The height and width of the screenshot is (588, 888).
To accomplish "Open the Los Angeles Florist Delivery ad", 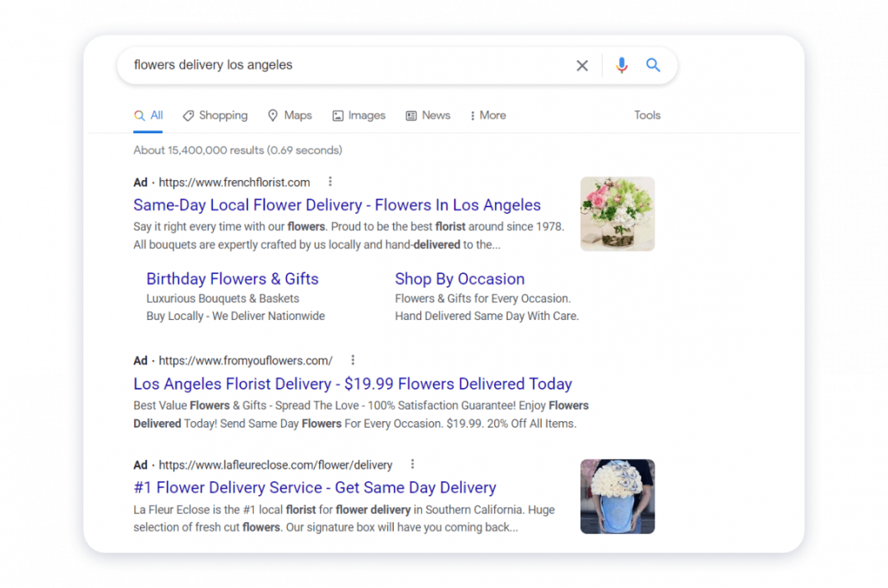I will (354, 384).
